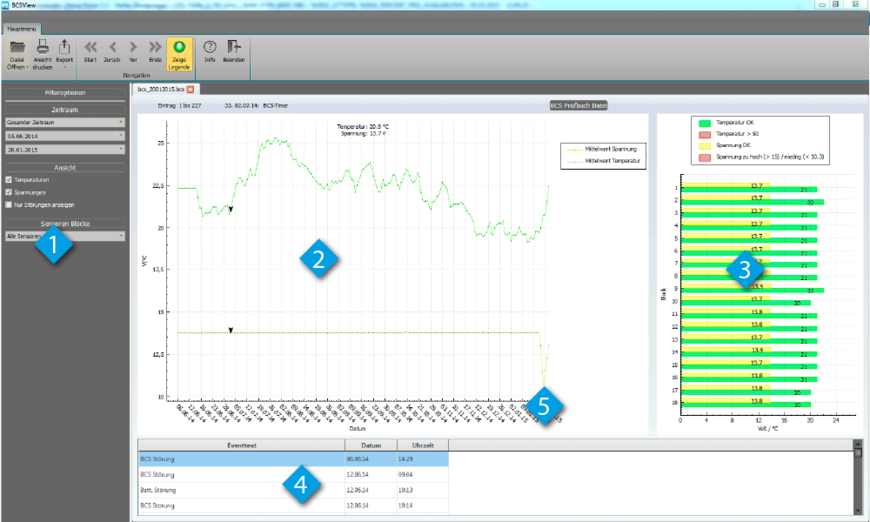
Task: Uncheck the Temperaturen checkbox
Action: tap(9, 181)
